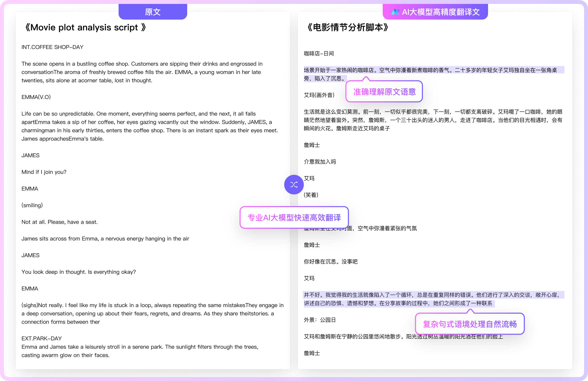Click the line 外景：公园日
Screen dimensions: 588x381
[320, 320]
